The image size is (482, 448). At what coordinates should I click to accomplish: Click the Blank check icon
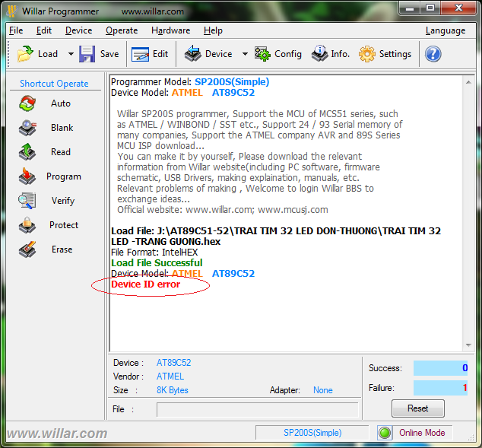point(27,128)
